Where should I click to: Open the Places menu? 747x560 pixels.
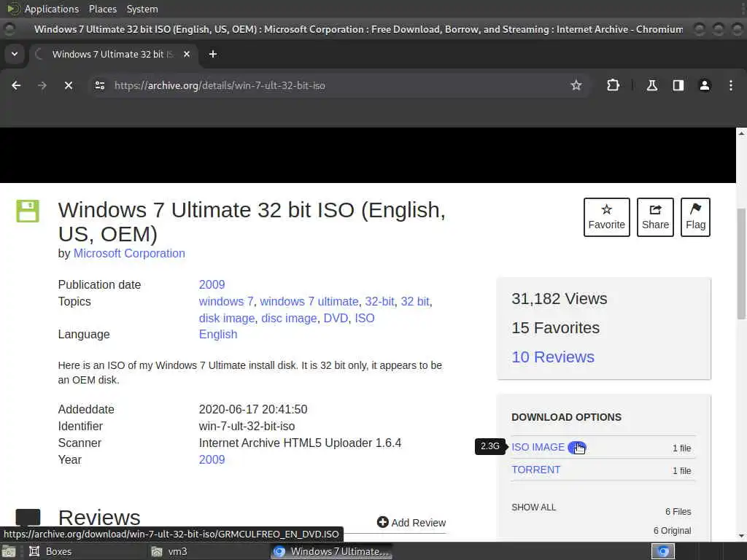point(102,9)
